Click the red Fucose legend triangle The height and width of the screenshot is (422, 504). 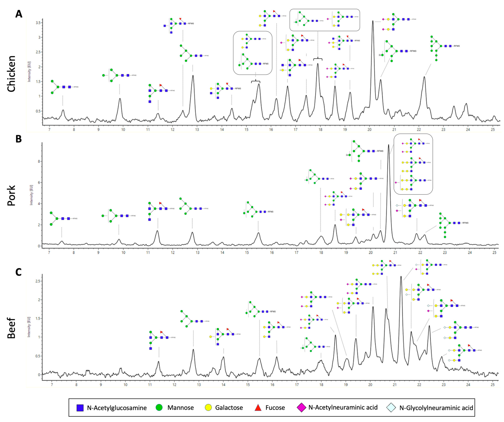click(x=258, y=408)
